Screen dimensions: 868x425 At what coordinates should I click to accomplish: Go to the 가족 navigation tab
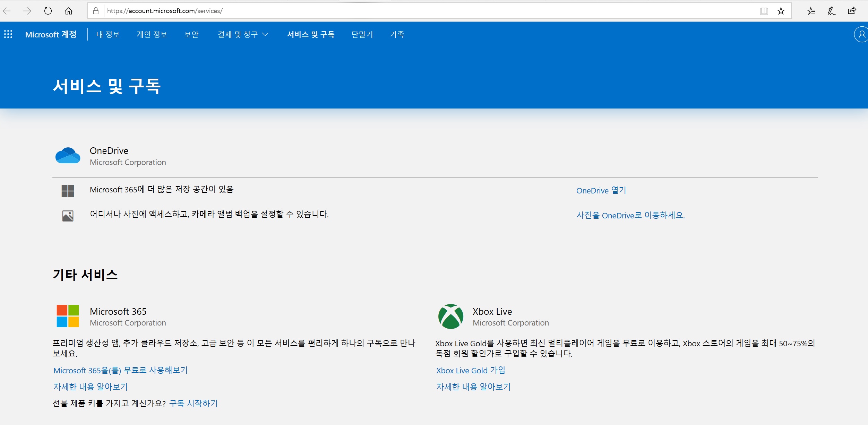397,34
